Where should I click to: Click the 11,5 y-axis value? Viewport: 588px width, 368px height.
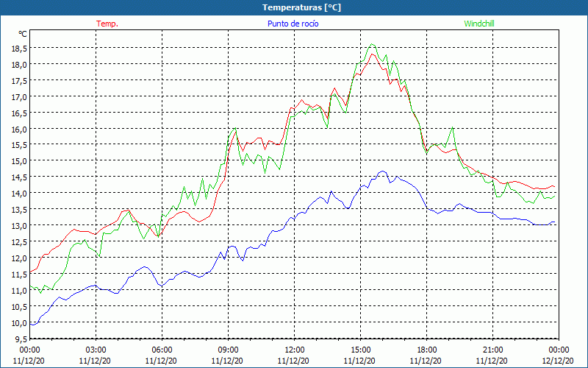click(x=21, y=274)
